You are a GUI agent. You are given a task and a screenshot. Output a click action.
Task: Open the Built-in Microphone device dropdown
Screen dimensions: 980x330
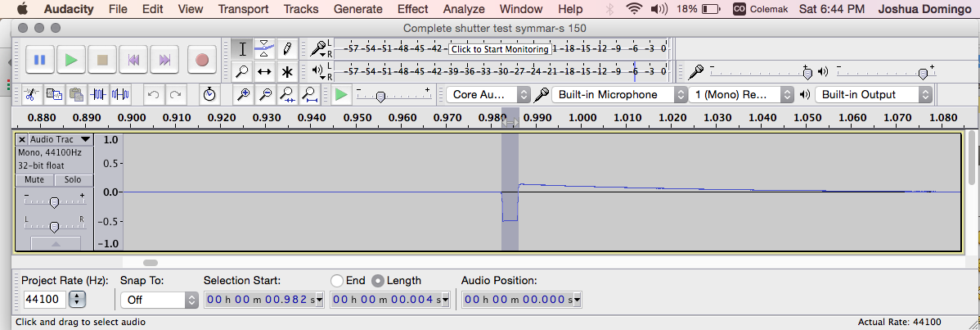pyautogui.click(x=619, y=95)
